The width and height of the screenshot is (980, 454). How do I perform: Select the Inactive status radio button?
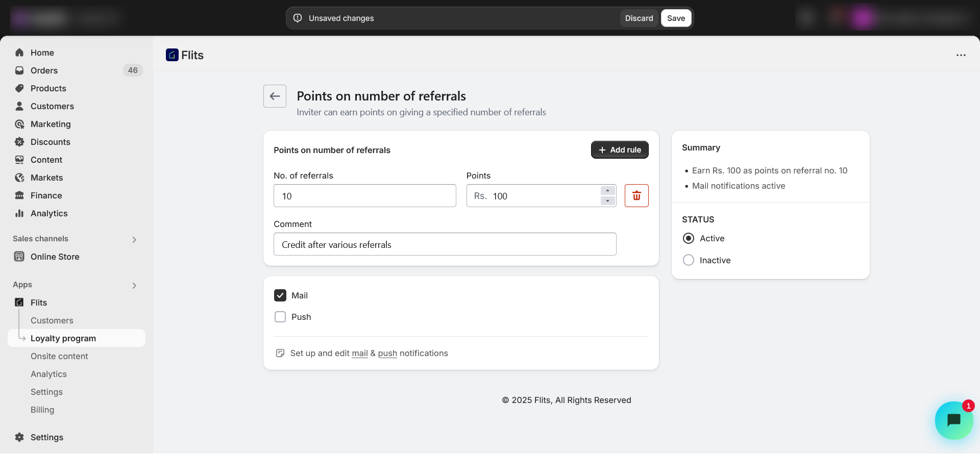coord(689,260)
